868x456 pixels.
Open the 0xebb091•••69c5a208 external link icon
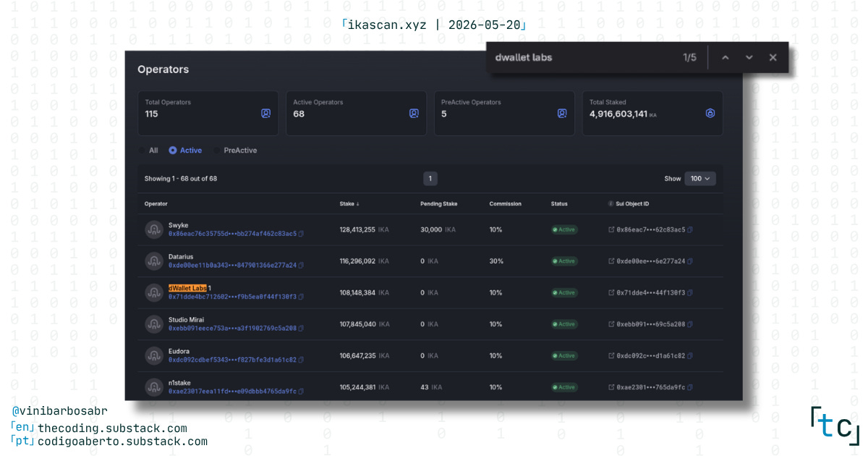tap(611, 324)
